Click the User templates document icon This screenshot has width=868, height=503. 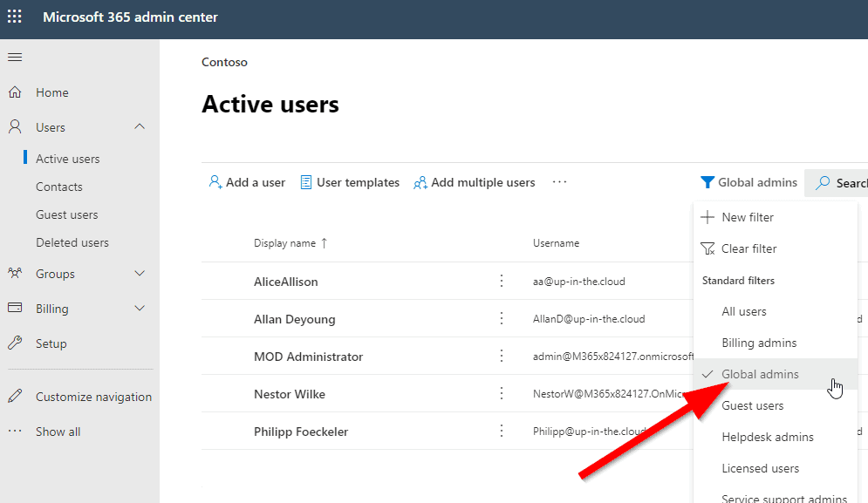click(305, 182)
